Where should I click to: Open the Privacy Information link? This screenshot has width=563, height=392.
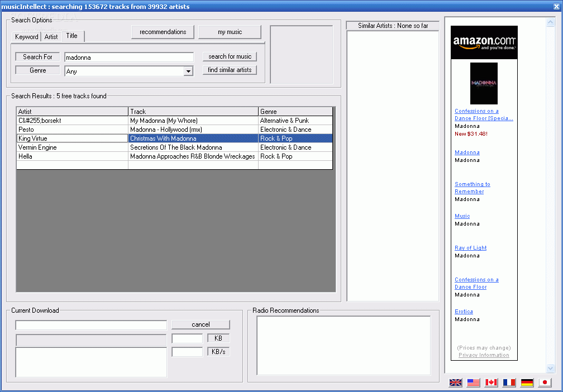point(484,355)
